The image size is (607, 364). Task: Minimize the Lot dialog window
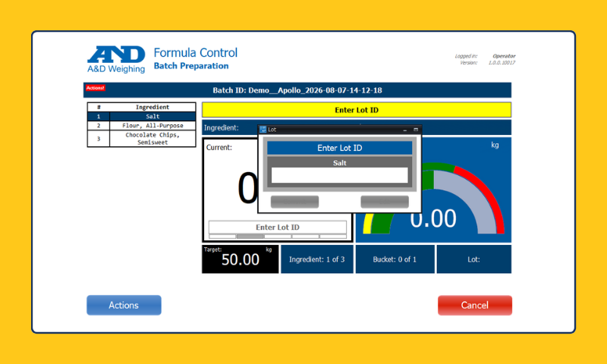point(405,130)
